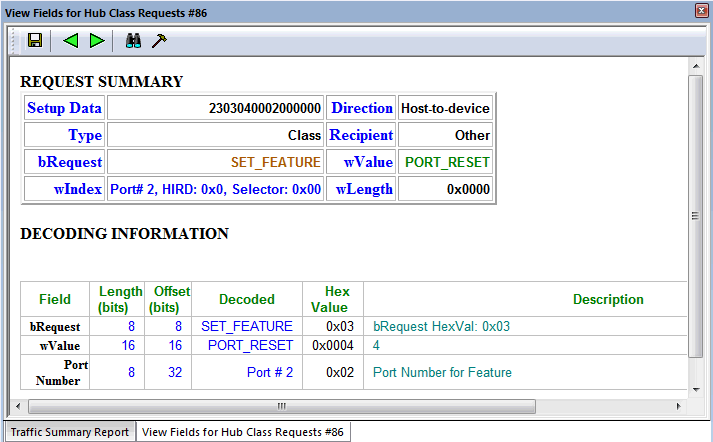Screen dimensions: 713x442
Task: Click horizontal scrollbar right arrow
Action: (678, 406)
